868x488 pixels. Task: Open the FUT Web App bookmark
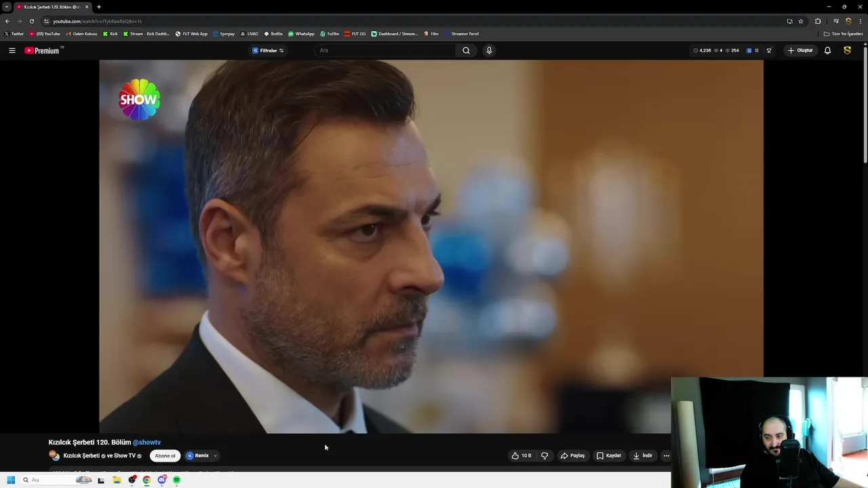(x=191, y=33)
